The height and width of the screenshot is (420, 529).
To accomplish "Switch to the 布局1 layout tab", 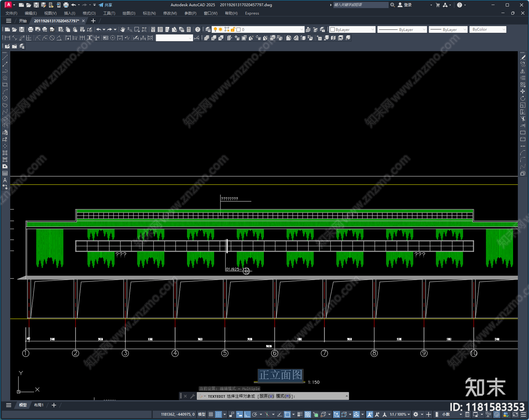I will coord(39,405).
